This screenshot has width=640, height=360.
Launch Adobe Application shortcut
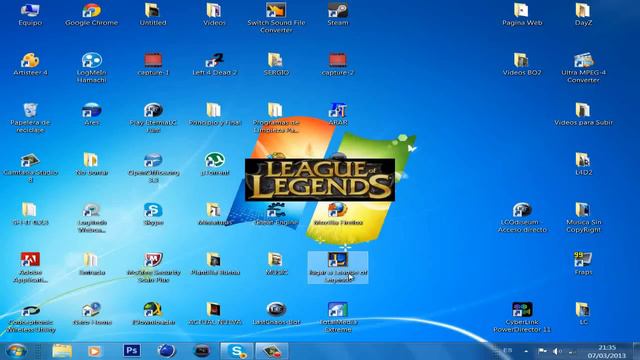pos(30,268)
